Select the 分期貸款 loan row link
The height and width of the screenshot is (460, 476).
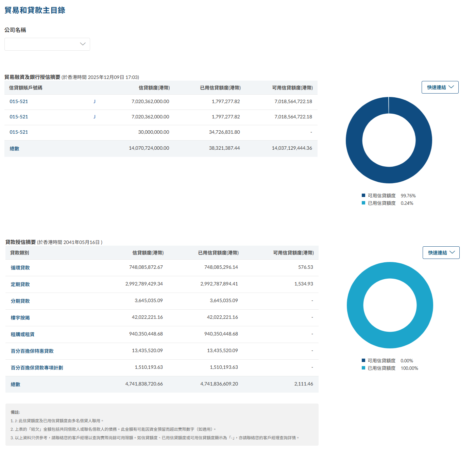click(x=20, y=301)
